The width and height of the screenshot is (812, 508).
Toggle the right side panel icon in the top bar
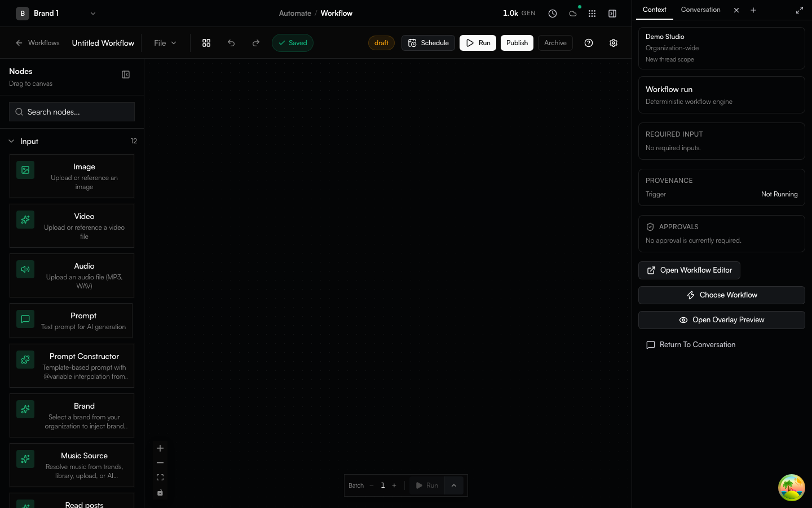(612, 14)
